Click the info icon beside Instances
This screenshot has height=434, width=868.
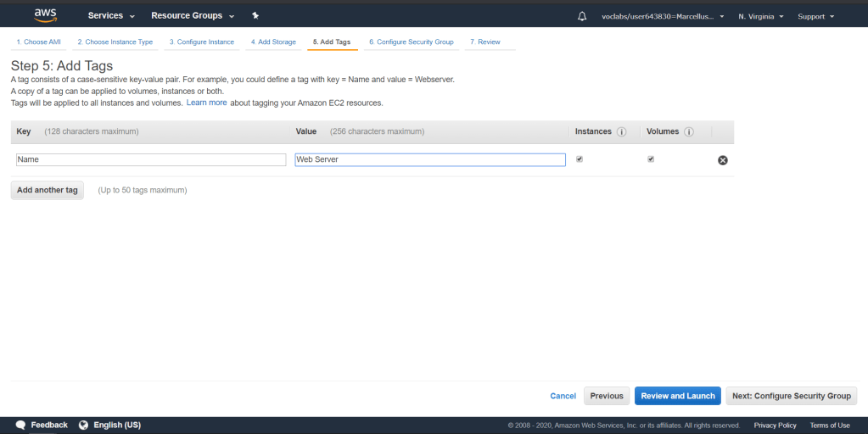click(x=621, y=132)
